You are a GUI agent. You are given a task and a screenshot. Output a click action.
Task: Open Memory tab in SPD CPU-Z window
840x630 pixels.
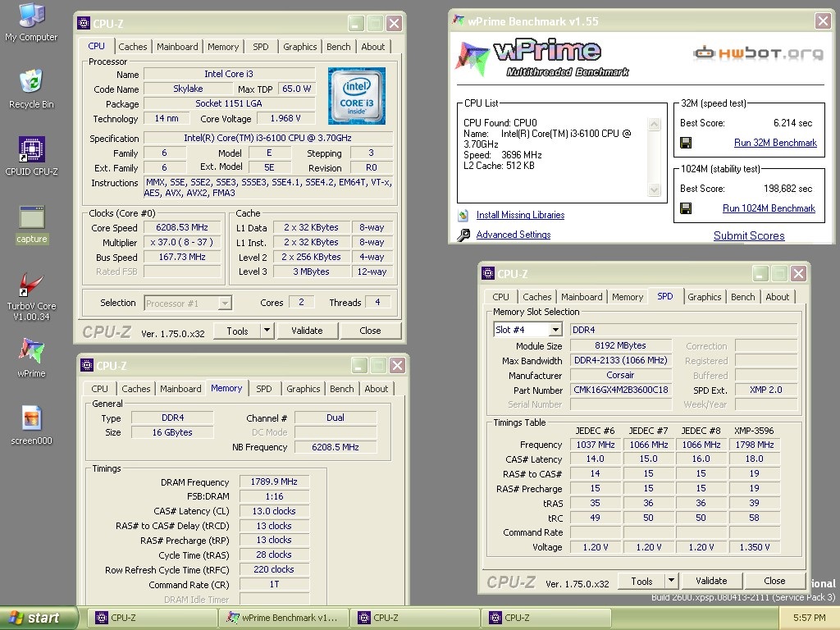point(628,297)
